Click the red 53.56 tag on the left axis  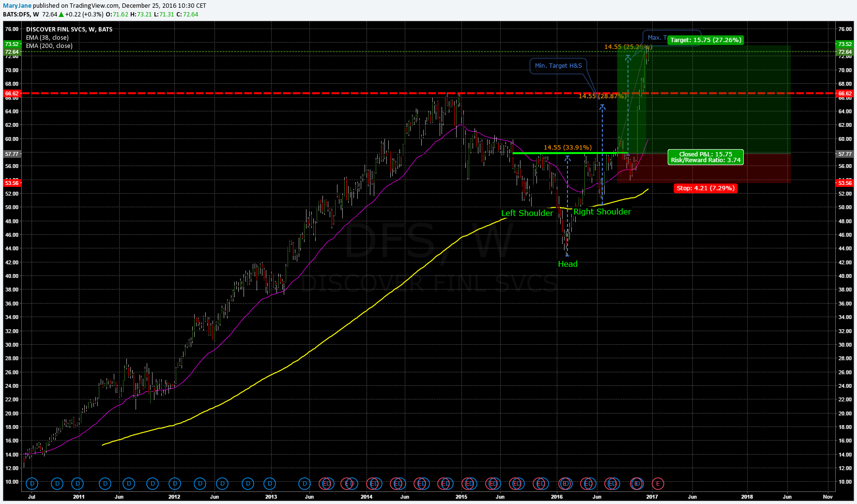pyautogui.click(x=12, y=183)
